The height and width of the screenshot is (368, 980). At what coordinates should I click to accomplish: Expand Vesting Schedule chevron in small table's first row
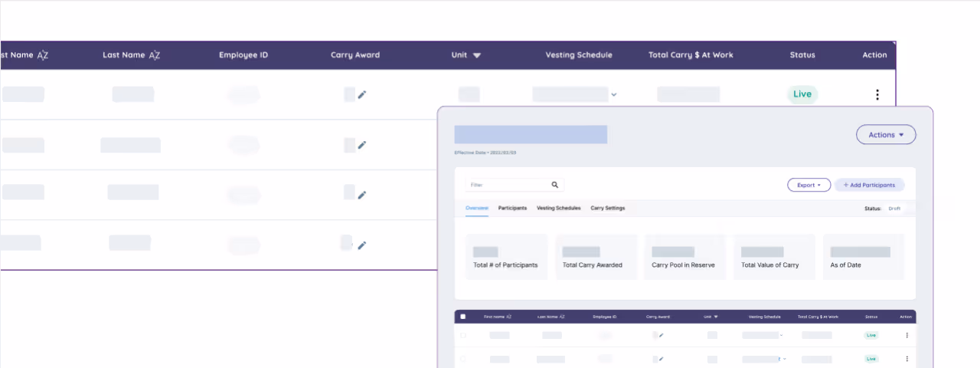[782, 335]
